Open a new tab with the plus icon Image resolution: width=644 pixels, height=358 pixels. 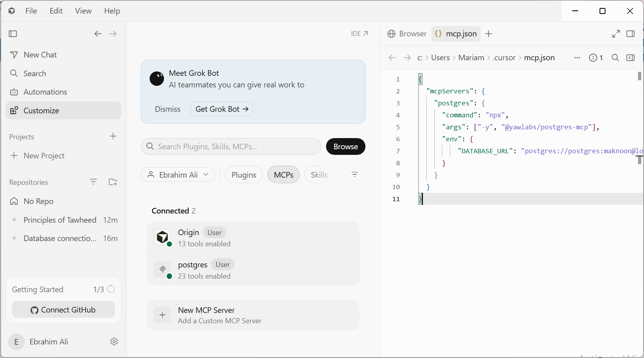pos(488,34)
